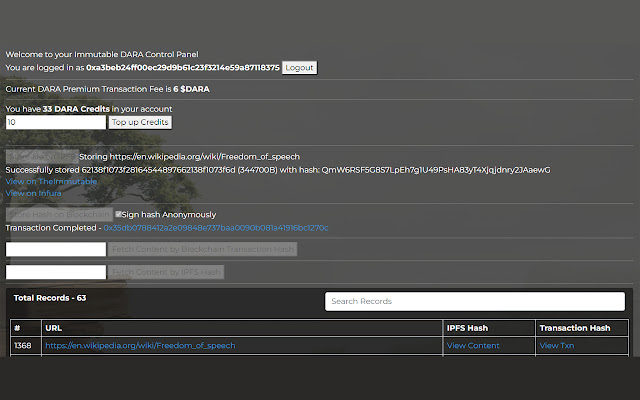Select the logged-in wallet address text
This screenshot has height=400, width=640.
[183, 67]
